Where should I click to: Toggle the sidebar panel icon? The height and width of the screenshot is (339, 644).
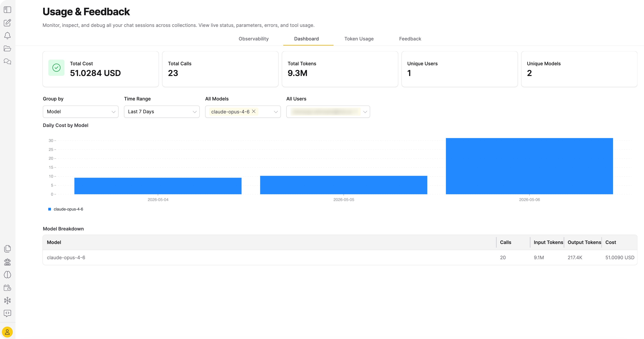pos(8,10)
